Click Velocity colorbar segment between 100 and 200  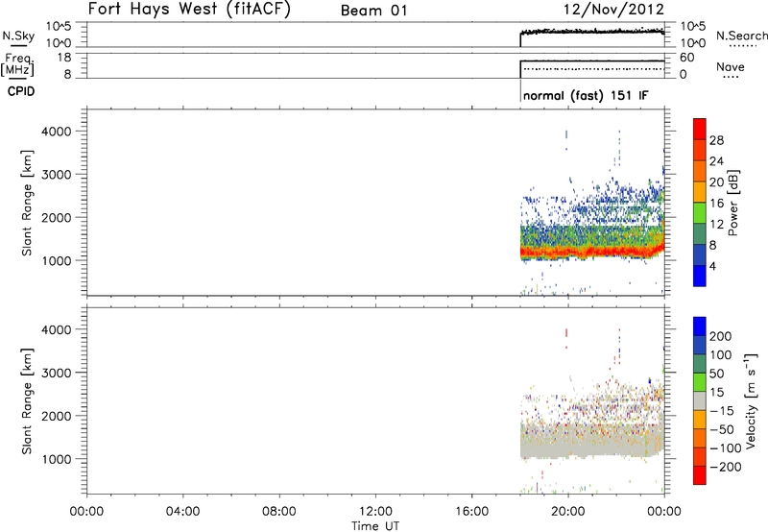[x=700, y=345]
